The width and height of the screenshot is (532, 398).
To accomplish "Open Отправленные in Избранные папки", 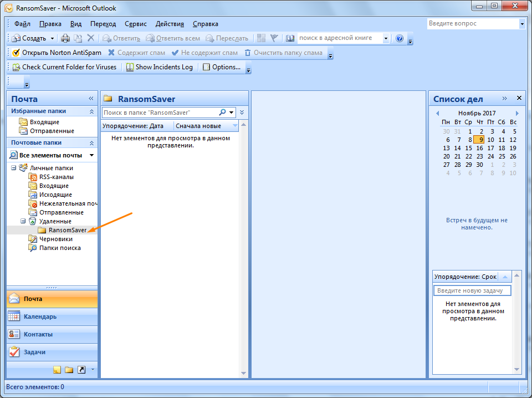I will tap(52, 131).
